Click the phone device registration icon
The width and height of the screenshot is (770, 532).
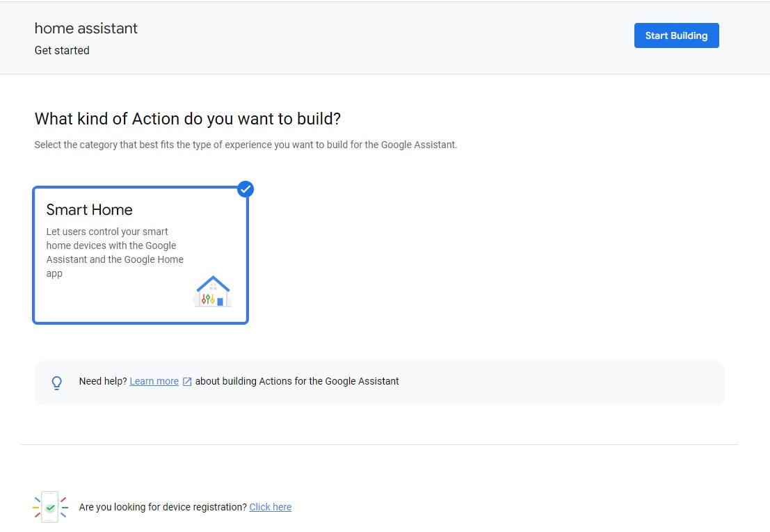click(50, 508)
